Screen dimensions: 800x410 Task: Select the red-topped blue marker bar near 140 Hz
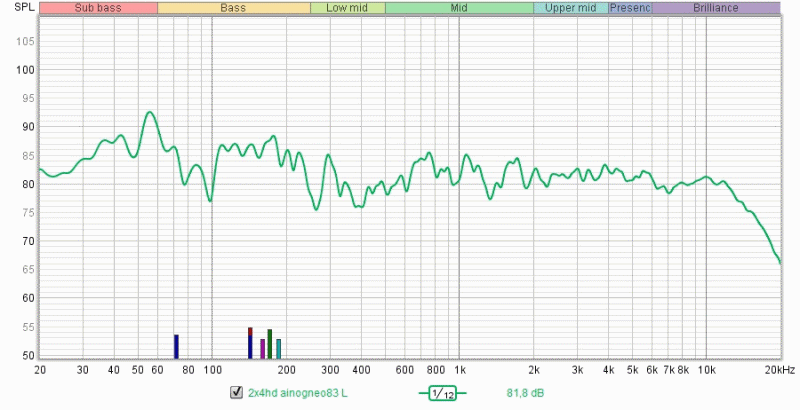(250, 343)
